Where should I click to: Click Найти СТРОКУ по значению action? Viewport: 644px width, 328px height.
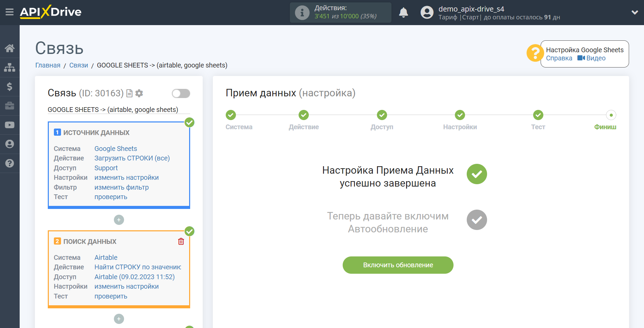(x=138, y=267)
